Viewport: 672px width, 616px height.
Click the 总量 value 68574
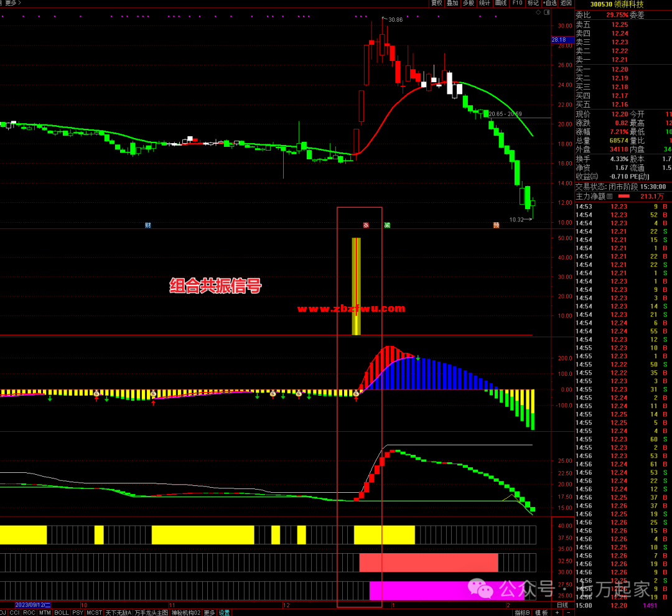[x=619, y=141]
